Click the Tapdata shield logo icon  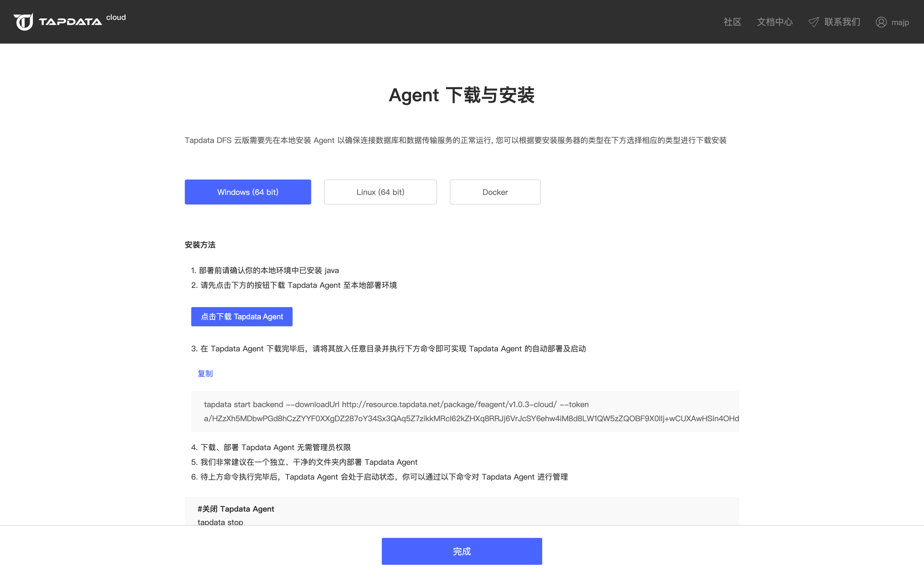tap(23, 22)
